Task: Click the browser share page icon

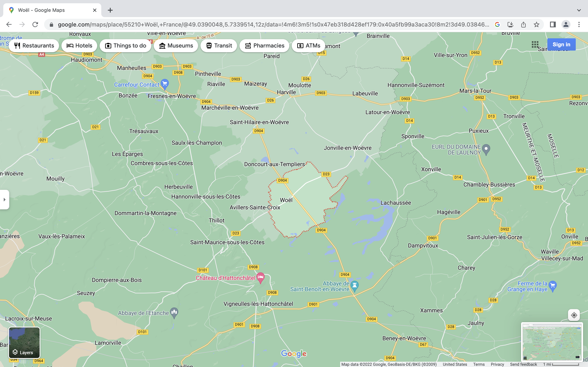Action: point(523,24)
